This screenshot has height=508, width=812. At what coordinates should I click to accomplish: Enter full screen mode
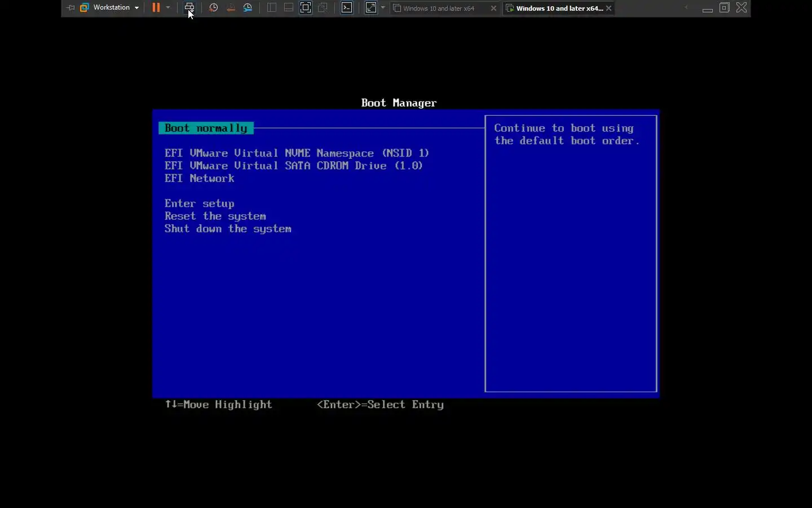306,8
